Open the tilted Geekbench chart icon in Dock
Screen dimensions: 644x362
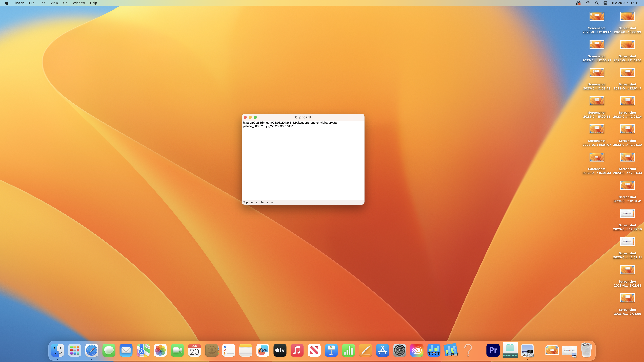click(451, 350)
